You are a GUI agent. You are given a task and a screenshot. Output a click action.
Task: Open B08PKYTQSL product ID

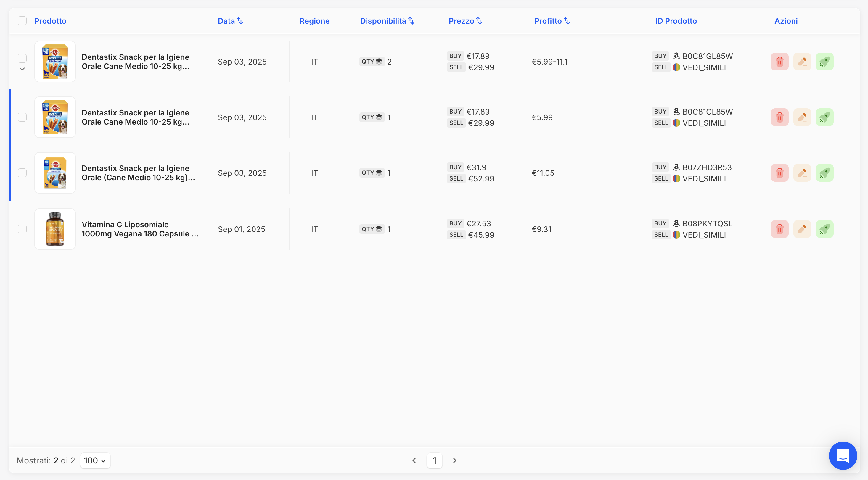707,223
